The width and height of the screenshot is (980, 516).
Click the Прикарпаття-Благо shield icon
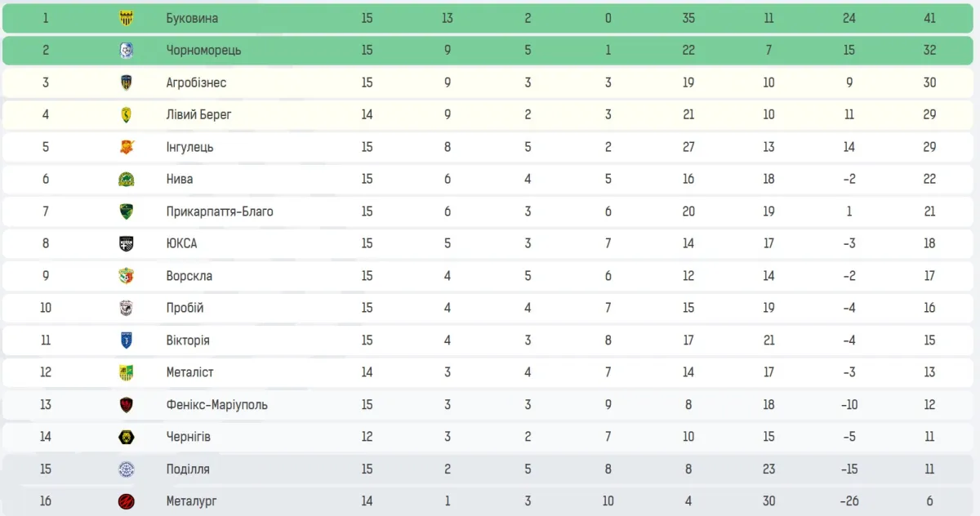[x=126, y=211]
